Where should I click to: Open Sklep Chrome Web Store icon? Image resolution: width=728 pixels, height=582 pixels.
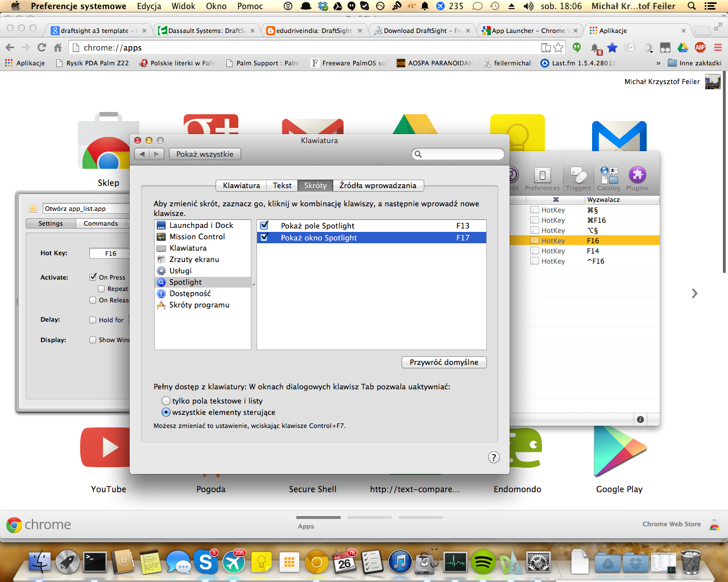[x=108, y=140]
